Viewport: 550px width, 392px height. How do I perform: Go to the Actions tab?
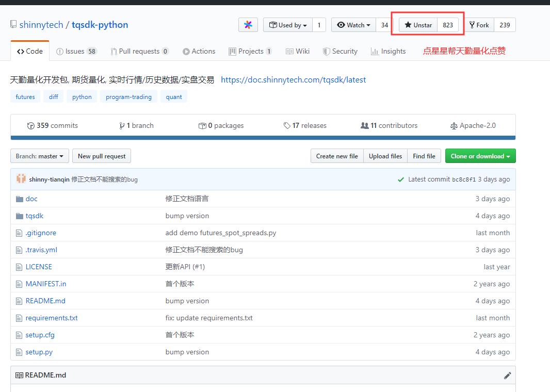click(x=199, y=51)
